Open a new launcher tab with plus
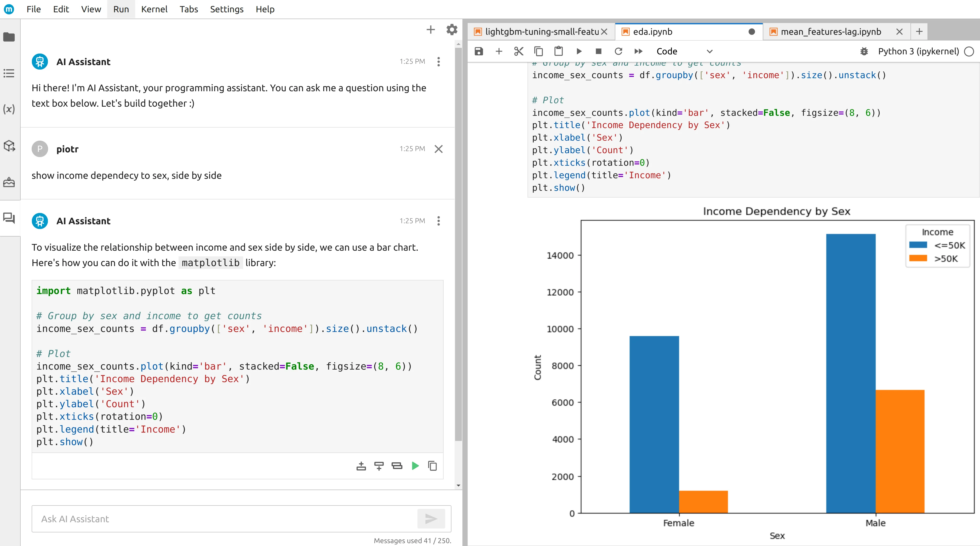The width and height of the screenshot is (980, 546). 919,32
